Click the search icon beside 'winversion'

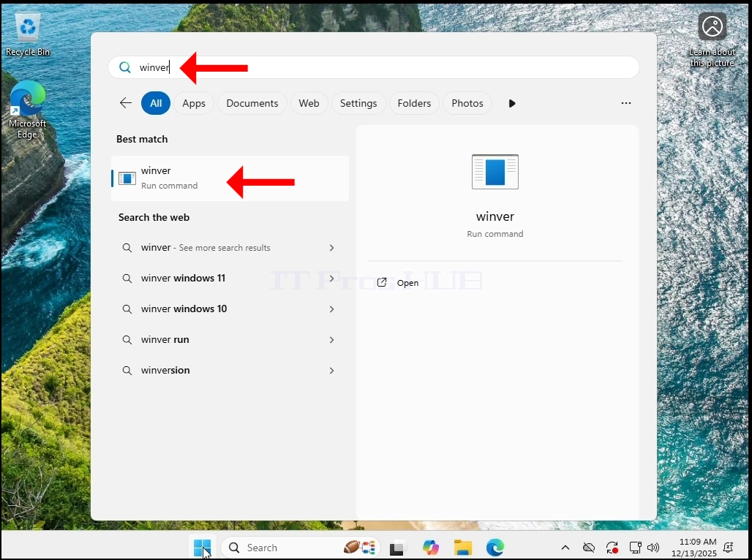coord(127,370)
